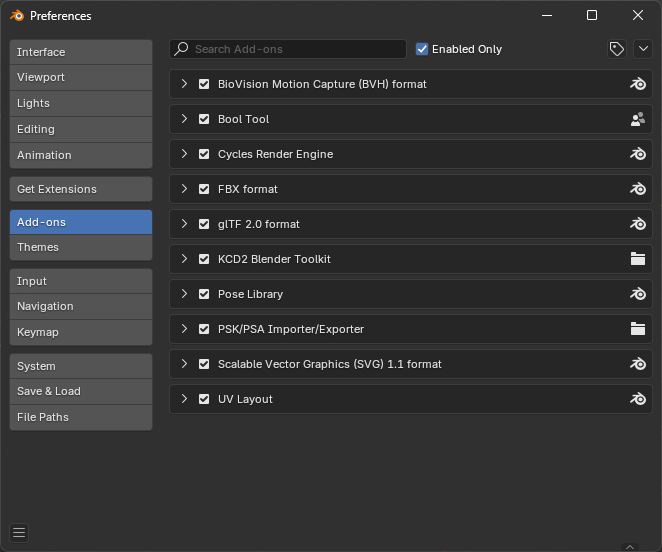
Task: Disable the UV Layout add-on
Action: (204, 399)
